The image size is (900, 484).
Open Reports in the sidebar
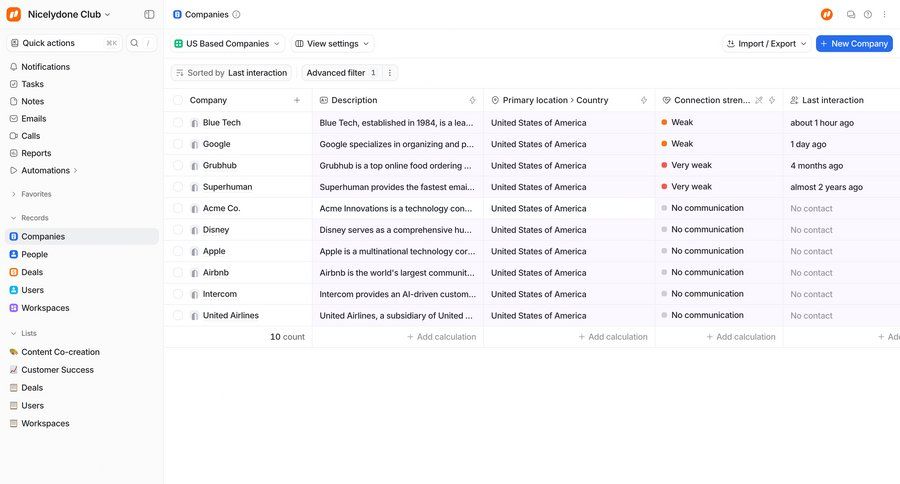tap(30, 153)
